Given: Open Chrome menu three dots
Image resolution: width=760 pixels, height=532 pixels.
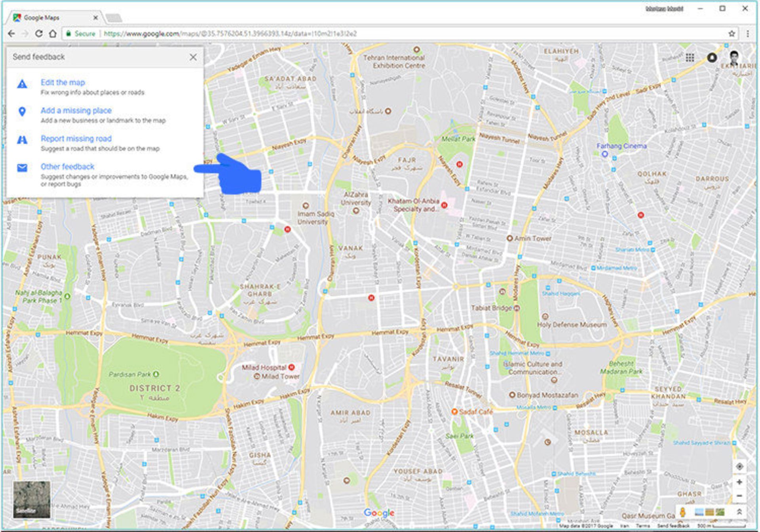Looking at the screenshot, I should tap(748, 34).
